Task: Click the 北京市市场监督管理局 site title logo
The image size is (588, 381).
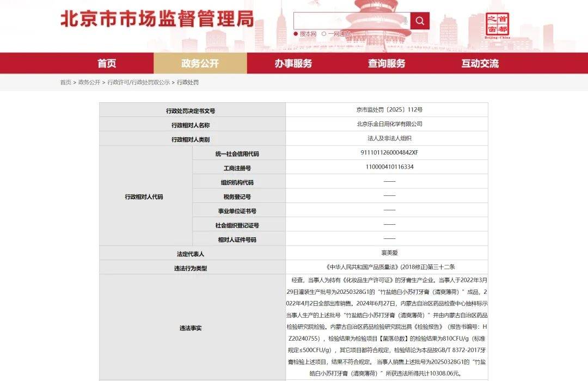Action: [157, 19]
